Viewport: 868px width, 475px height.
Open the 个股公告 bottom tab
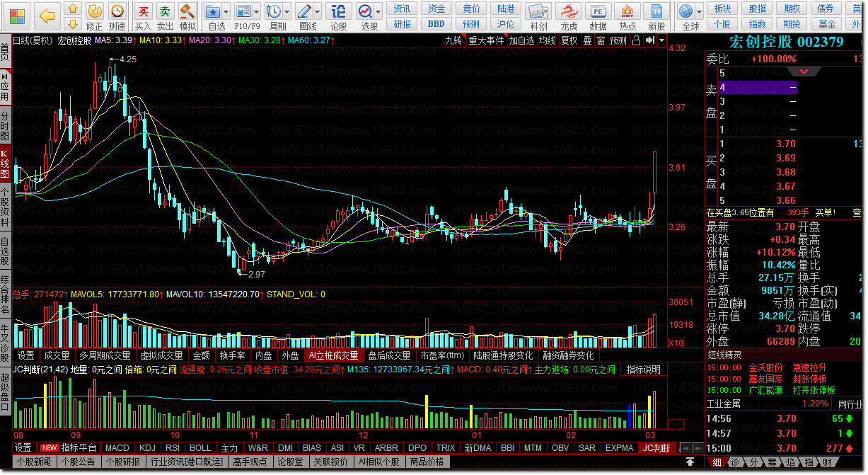(x=79, y=462)
